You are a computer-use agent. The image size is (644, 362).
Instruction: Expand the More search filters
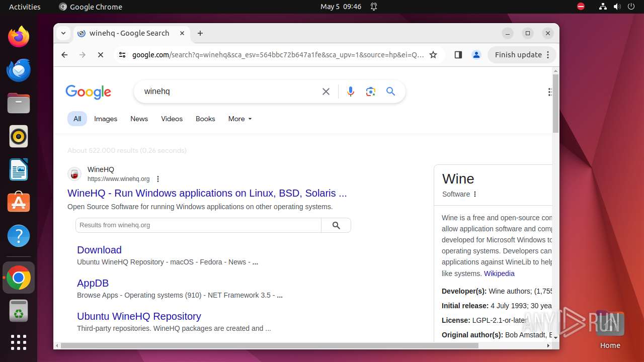pos(240,119)
